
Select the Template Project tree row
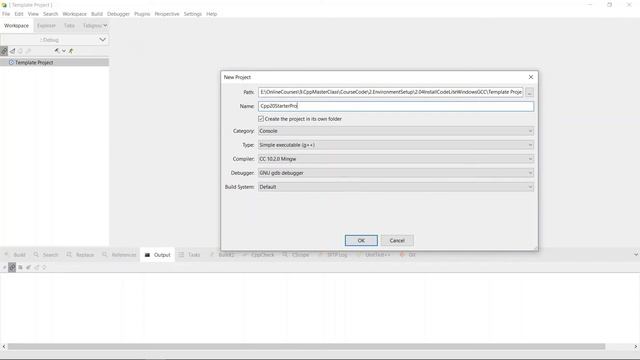(54, 62)
